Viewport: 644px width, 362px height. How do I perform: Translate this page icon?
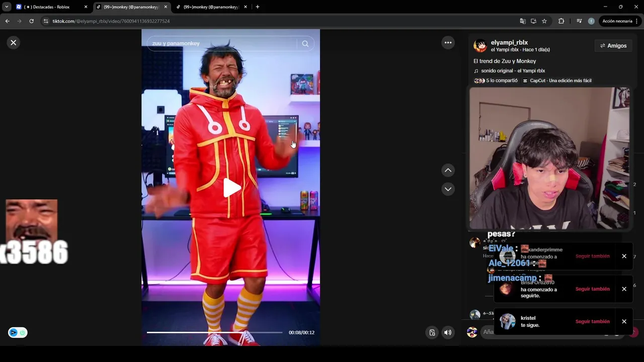coord(523,21)
